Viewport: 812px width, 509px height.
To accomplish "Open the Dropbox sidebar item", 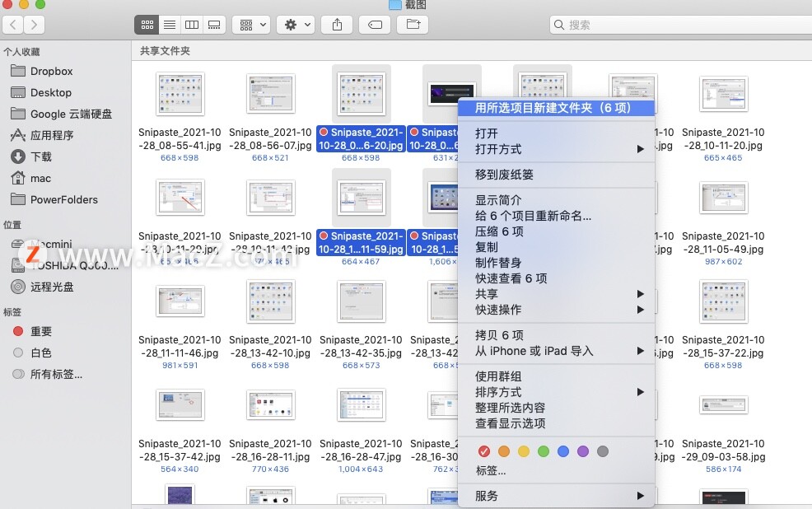I will (x=51, y=71).
